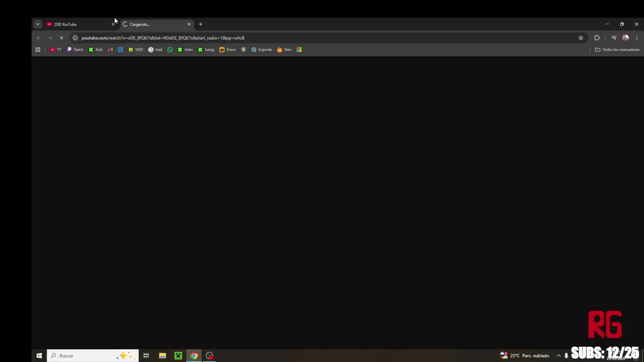Stop loading the current page
This screenshot has width=644, height=362.
(x=61, y=38)
